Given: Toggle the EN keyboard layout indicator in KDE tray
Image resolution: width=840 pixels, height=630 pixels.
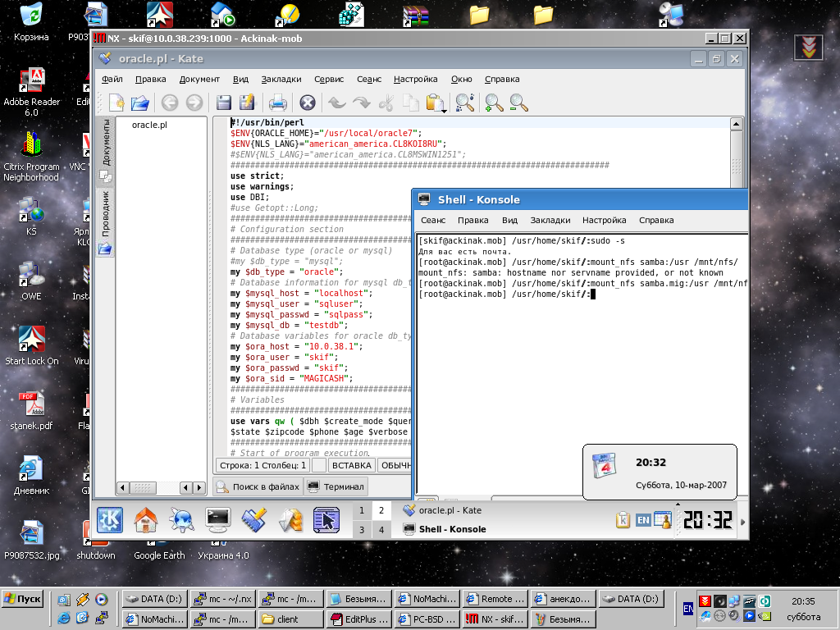Looking at the screenshot, I should [644, 520].
